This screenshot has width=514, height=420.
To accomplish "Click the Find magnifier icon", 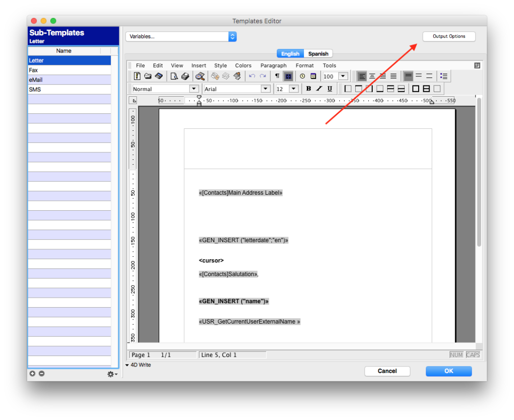I will pos(200,76).
